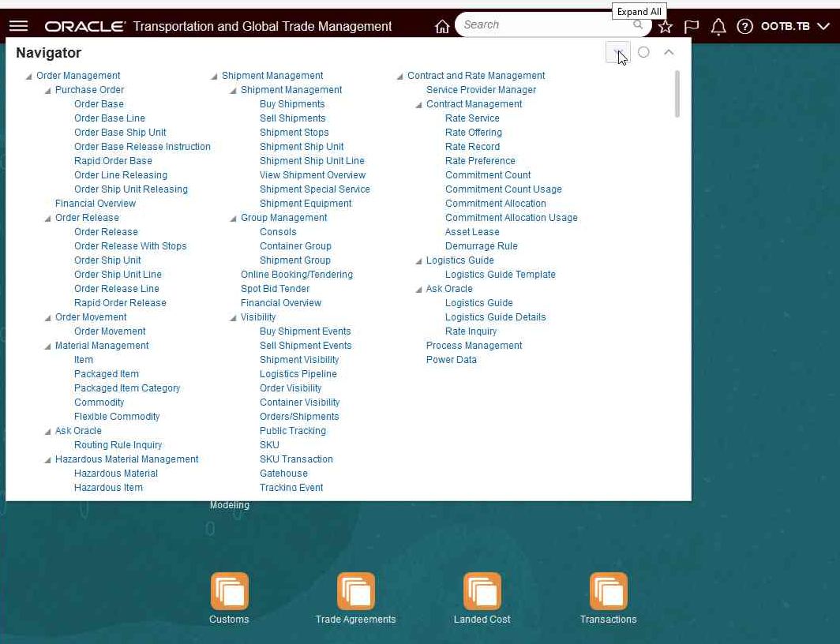840x644 pixels.
Task: Open Rate Offering
Action: click(474, 133)
